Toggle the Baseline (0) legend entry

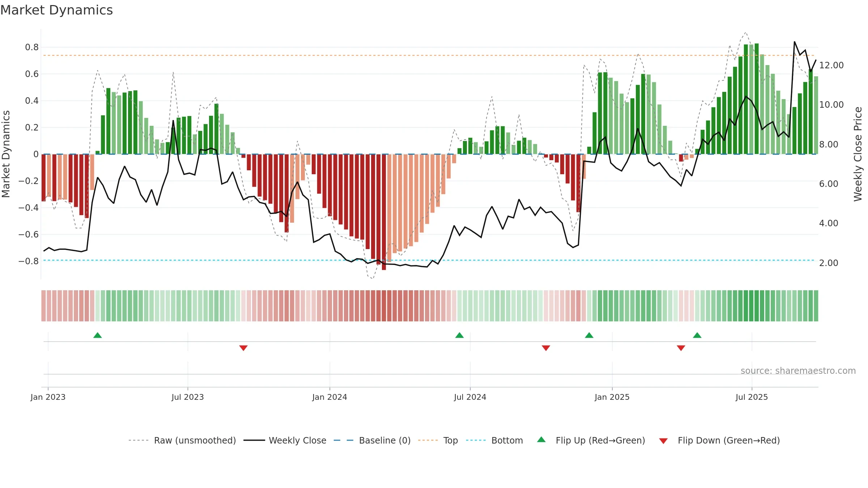[372, 441]
